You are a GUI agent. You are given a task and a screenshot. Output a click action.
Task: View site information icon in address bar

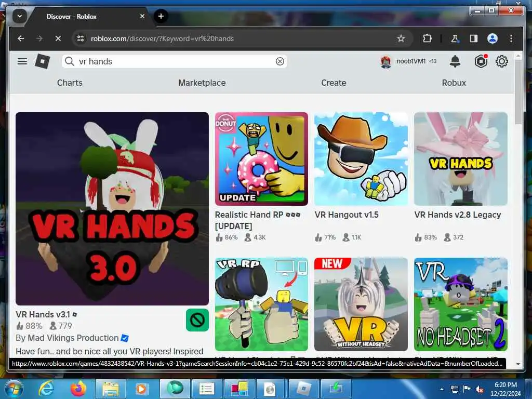point(81,38)
